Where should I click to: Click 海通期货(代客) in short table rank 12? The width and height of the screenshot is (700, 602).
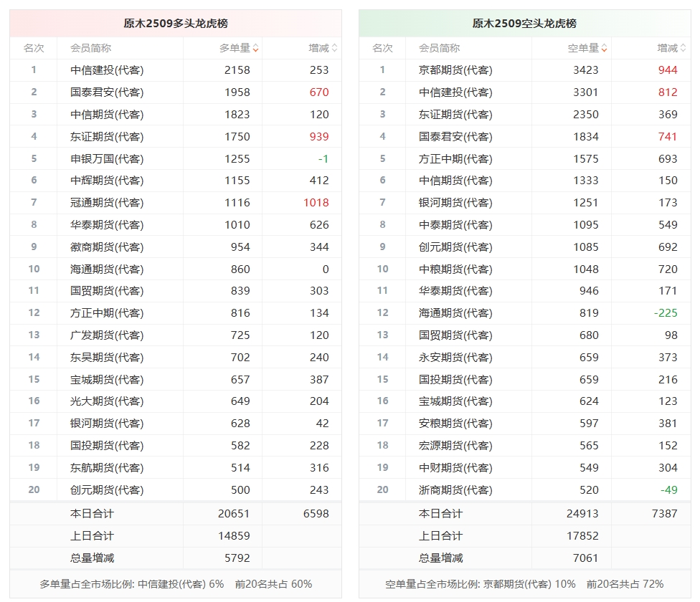(455, 313)
